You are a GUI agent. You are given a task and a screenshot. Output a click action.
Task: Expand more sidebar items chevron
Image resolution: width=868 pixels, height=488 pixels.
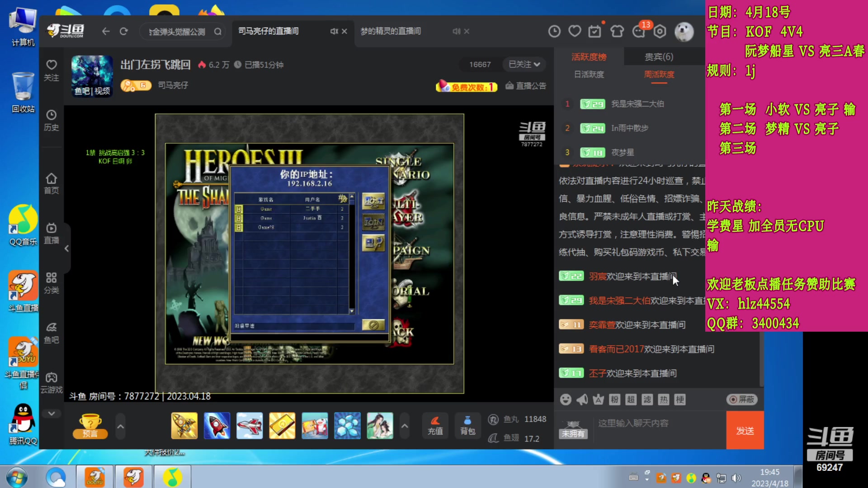(52, 413)
